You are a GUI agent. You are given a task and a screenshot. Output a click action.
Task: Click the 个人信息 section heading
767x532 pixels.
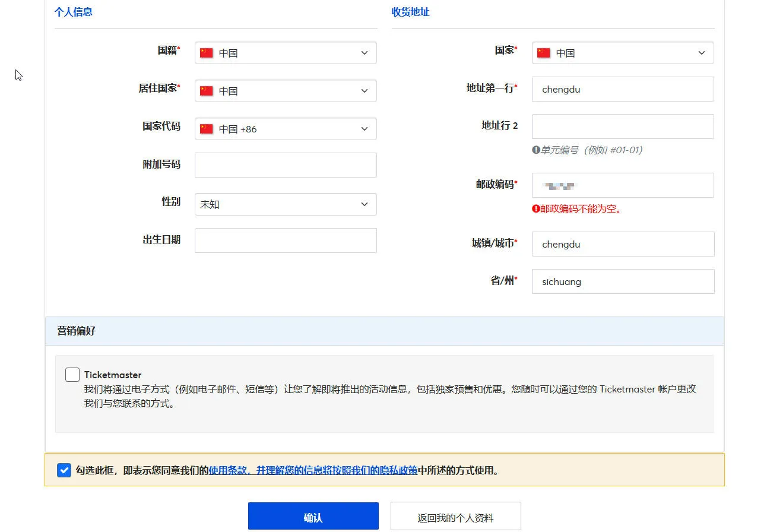tap(74, 12)
